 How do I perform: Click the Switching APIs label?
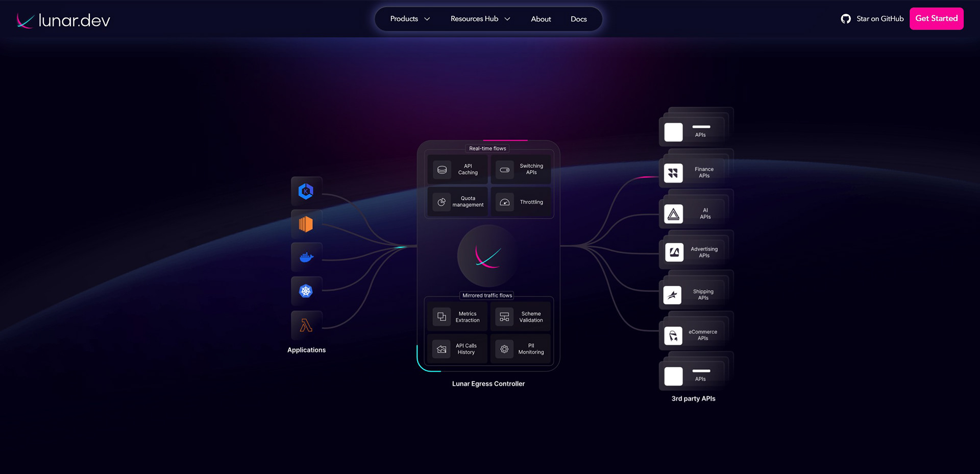point(531,169)
